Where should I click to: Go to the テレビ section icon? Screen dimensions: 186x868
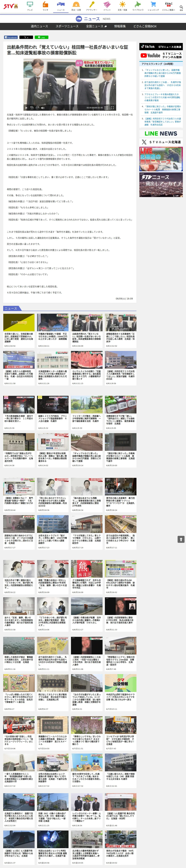(x=30, y=6)
